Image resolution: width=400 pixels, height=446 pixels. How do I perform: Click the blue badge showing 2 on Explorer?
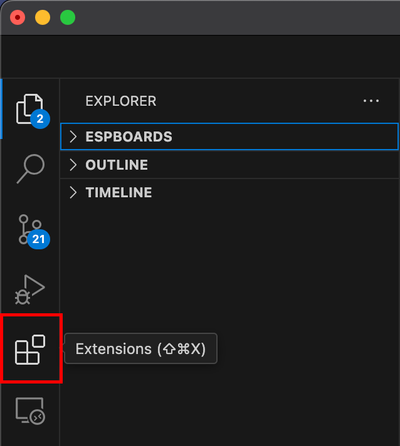[40, 119]
